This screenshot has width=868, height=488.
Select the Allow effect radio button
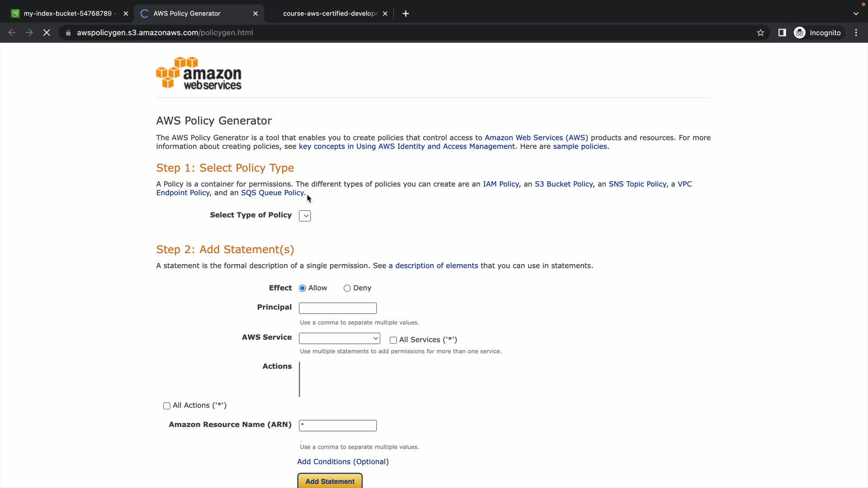click(302, 288)
